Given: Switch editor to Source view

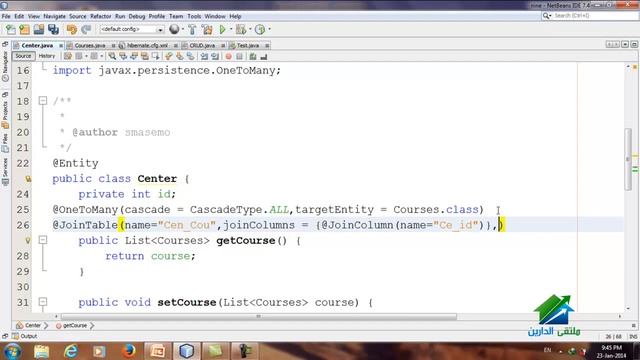Looking at the screenshot, I should point(23,56).
